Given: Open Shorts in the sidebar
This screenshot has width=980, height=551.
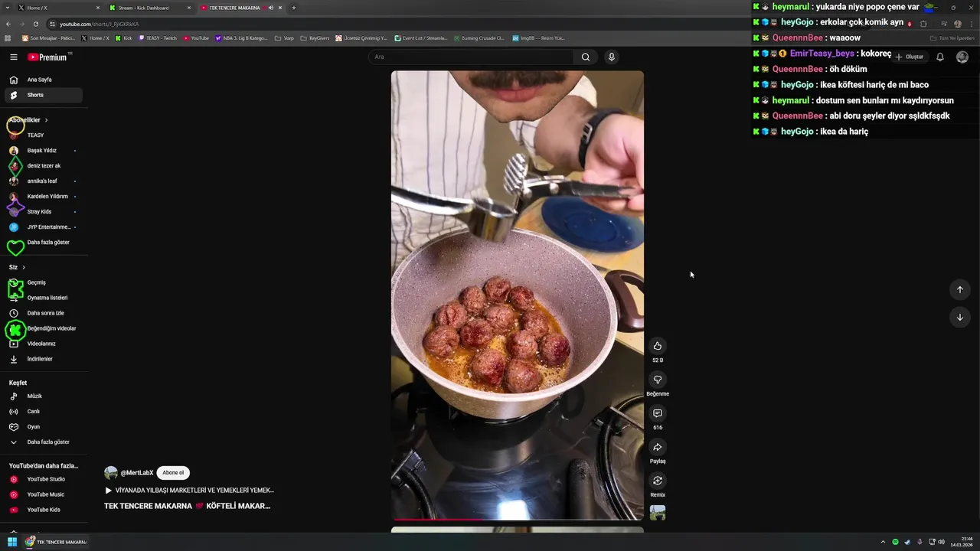Looking at the screenshot, I should (x=44, y=95).
